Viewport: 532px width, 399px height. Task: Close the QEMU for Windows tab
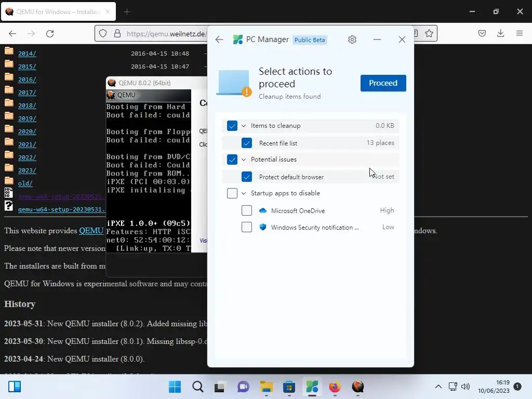click(108, 11)
